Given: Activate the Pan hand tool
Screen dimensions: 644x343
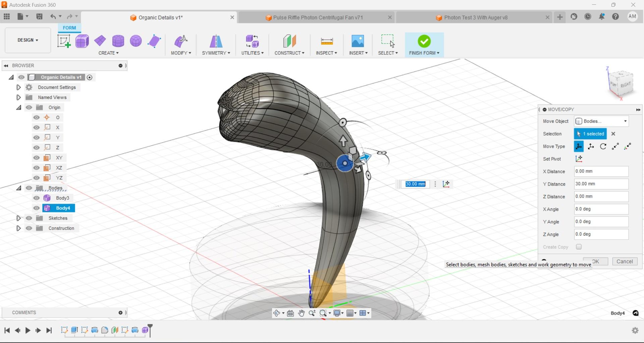Looking at the screenshot, I should [301, 313].
